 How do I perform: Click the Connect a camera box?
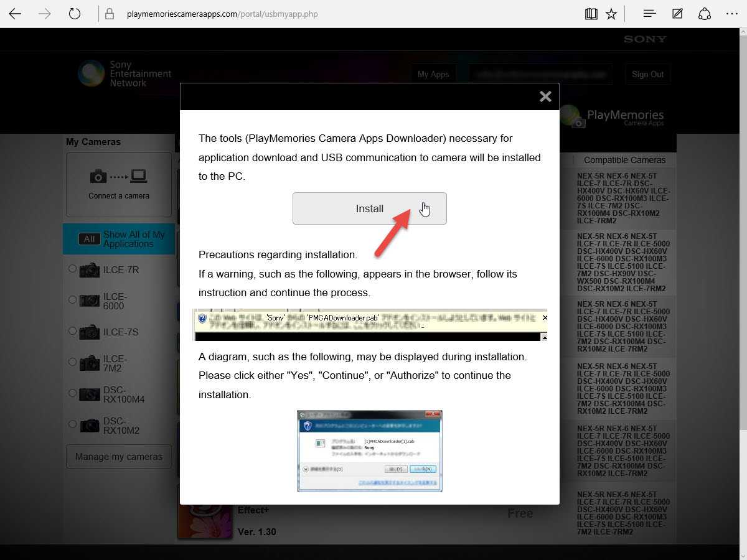click(119, 184)
